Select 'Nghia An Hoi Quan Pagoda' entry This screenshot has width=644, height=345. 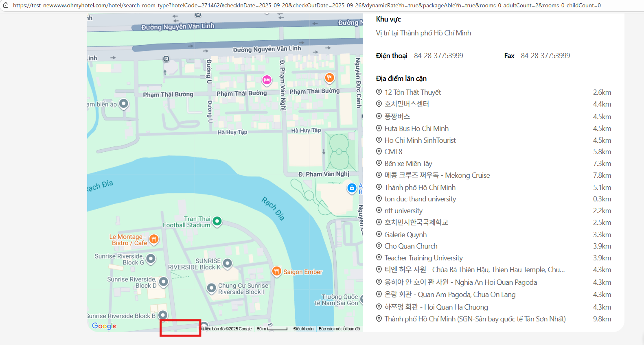pos(461,282)
